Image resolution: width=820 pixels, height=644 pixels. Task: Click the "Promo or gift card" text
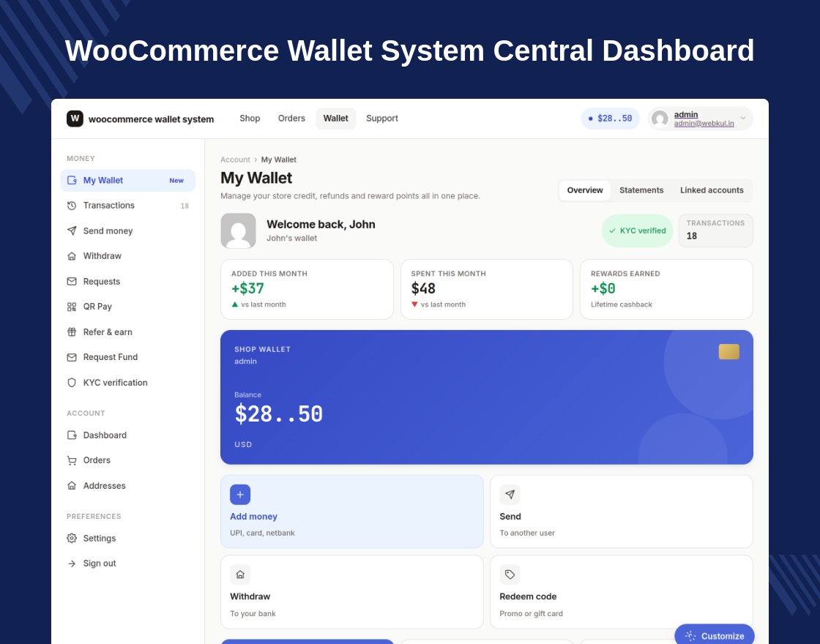click(531, 614)
